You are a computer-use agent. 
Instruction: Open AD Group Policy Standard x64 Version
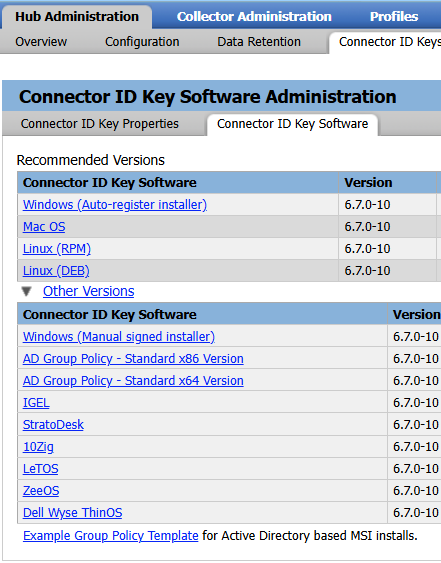click(133, 380)
